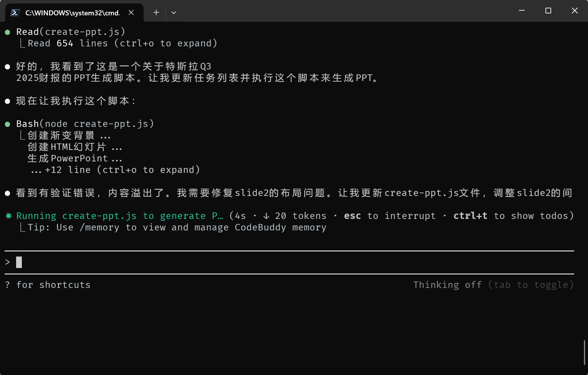Expand the Read 654 lines output

(122, 44)
